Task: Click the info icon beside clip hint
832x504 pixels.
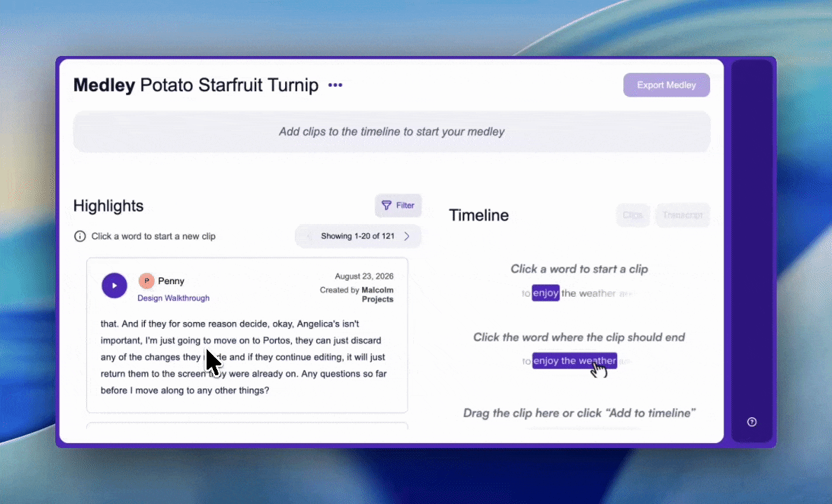Action: coord(80,236)
